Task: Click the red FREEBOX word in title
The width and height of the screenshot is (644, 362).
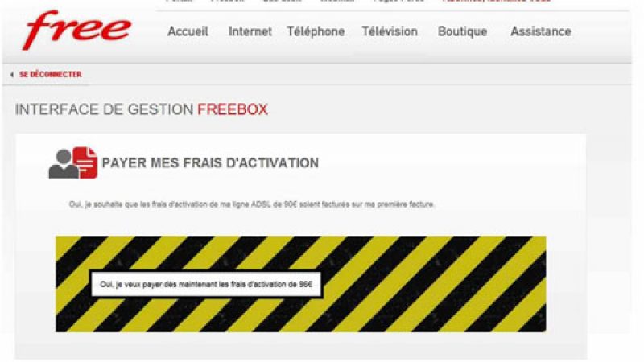Action: point(233,109)
